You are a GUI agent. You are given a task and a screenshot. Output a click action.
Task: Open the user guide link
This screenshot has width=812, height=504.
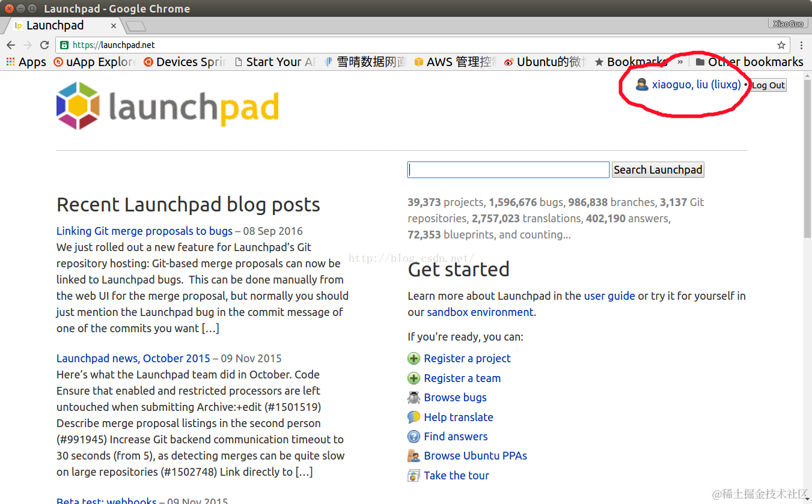pyautogui.click(x=609, y=296)
